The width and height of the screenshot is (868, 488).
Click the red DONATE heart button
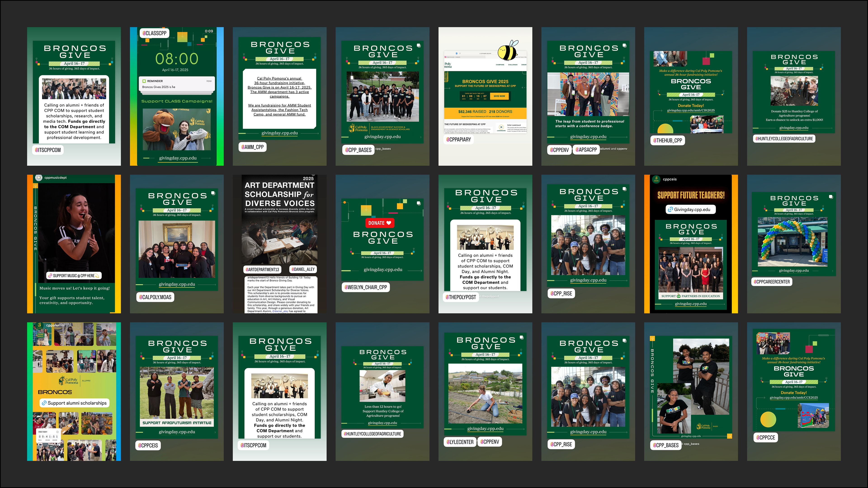pyautogui.click(x=380, y=223)
